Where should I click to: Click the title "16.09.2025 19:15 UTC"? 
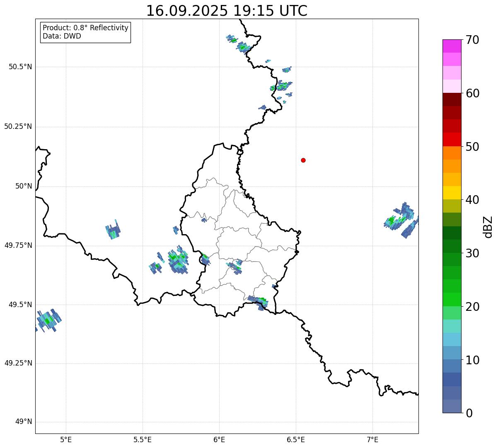227,11
